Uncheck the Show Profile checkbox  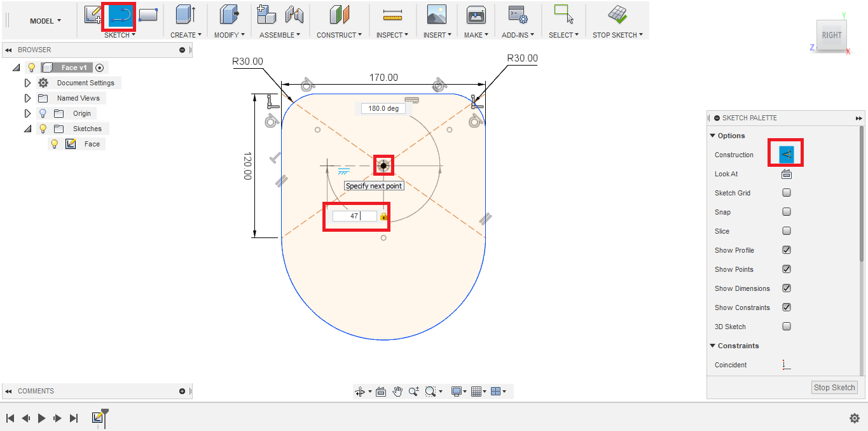tap(787, 250)
